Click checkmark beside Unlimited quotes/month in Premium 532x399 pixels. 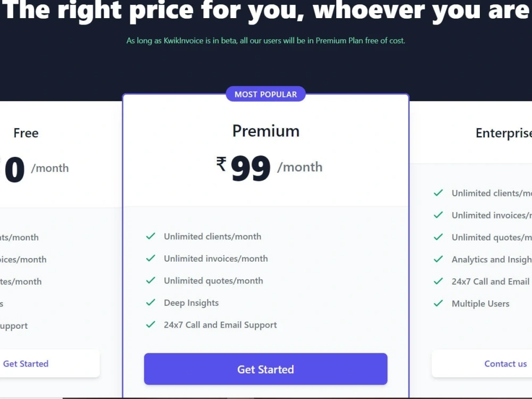coord(151,280)
